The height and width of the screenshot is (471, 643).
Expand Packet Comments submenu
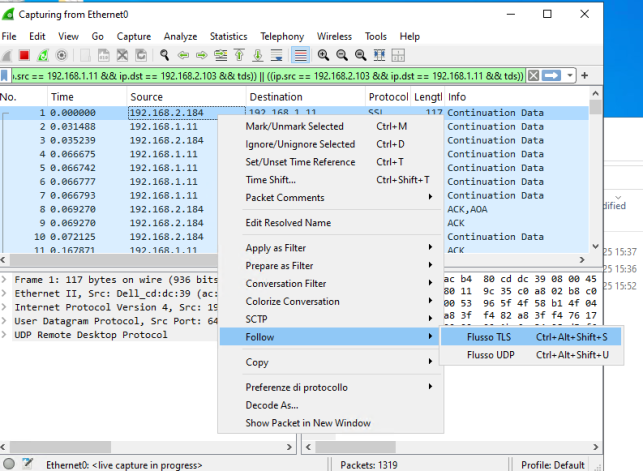pyautogui.click(x=330, y=198)
